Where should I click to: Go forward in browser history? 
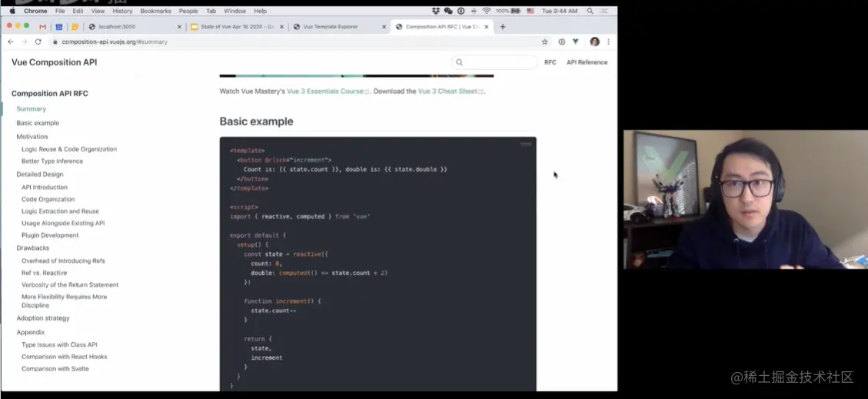click(x=24, y=42)
